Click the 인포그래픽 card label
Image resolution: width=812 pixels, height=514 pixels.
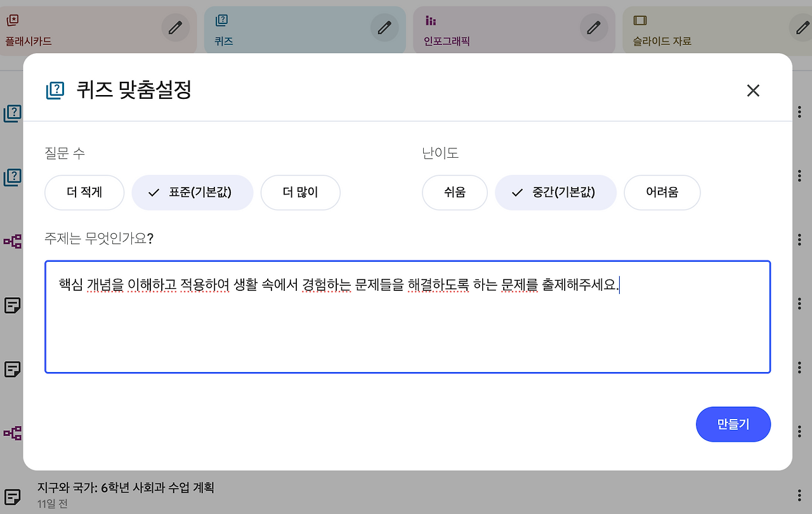tap(447, 41)
